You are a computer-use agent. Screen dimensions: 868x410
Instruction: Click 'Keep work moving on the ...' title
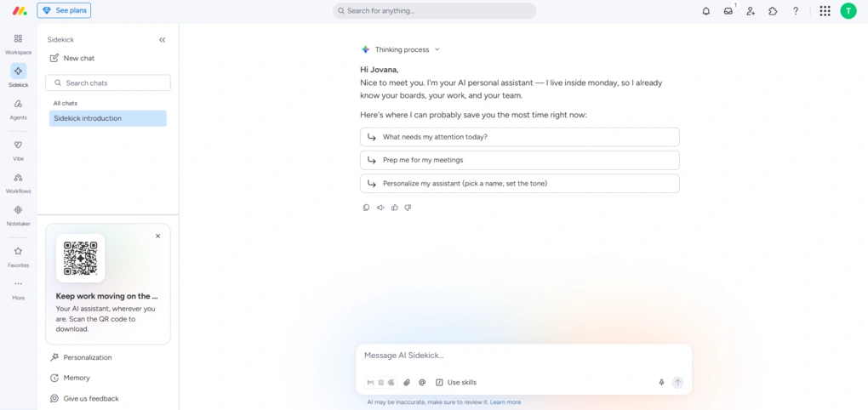click(x=107, y=296)
